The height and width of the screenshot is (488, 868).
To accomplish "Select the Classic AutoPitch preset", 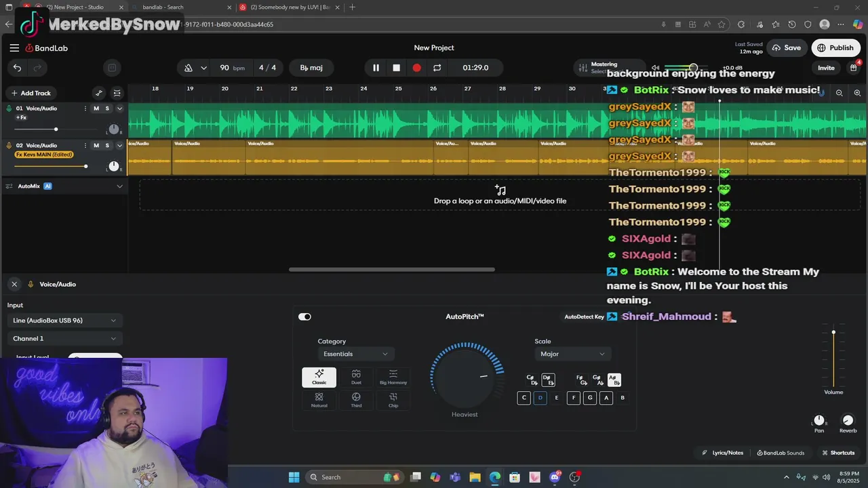I will pos(319,378).
